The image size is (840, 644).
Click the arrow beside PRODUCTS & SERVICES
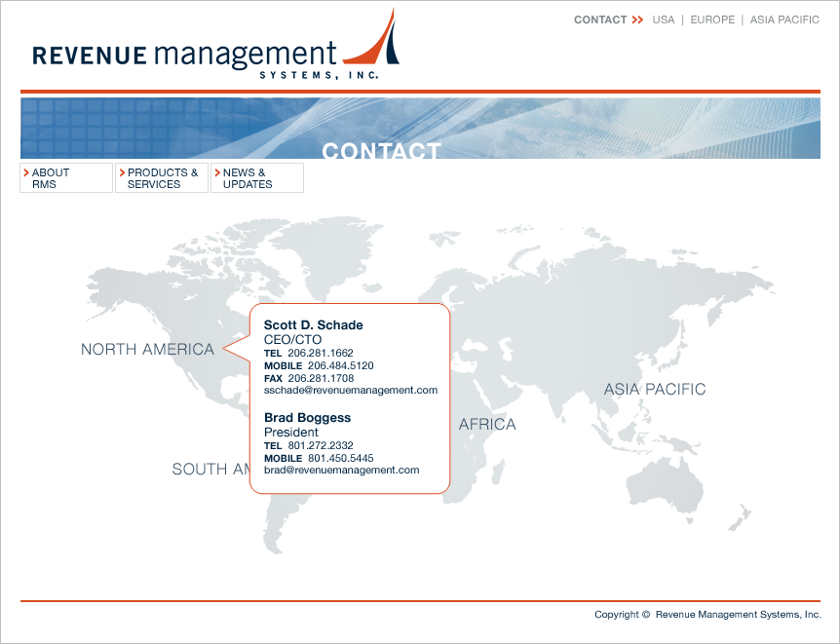coord(122,172)
